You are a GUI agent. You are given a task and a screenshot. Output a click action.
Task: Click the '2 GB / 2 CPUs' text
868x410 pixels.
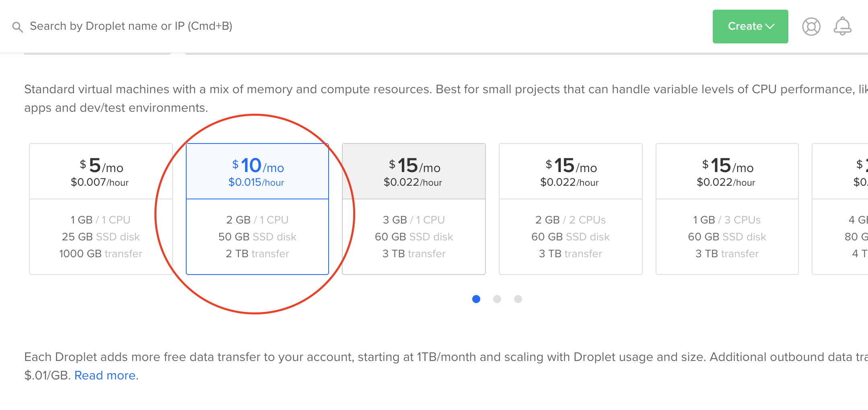pyautogui.click(x=570, y=220)
